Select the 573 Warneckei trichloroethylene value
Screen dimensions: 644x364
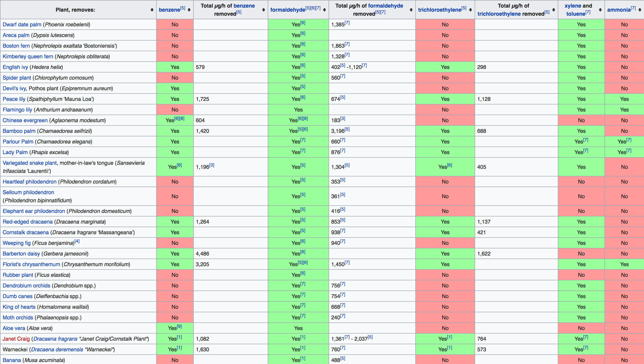[x=481, y=350]
